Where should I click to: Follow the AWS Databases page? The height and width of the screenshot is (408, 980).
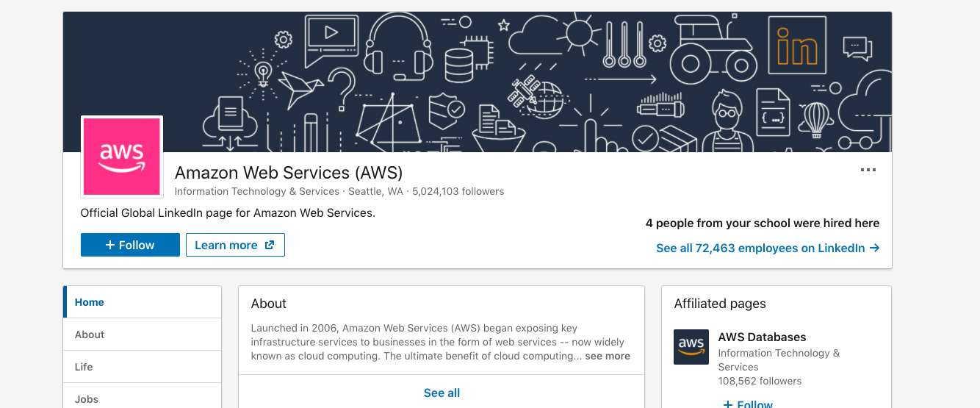[748, 404]
